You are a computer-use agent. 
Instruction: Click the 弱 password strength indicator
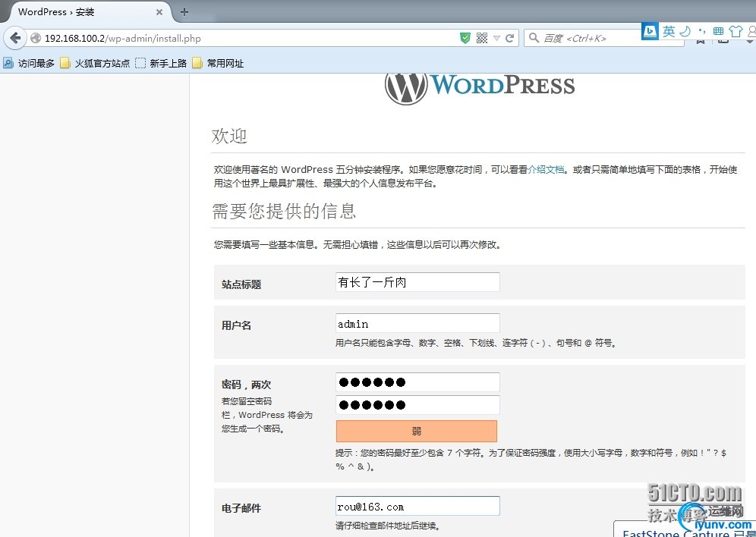tap(417, 431)
